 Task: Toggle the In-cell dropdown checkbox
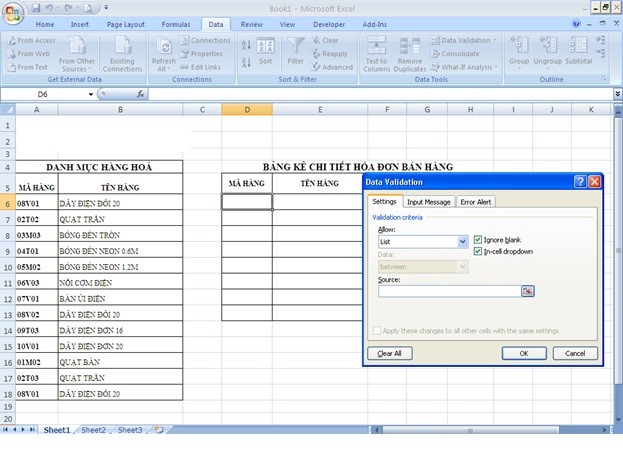tap(477, 251)
